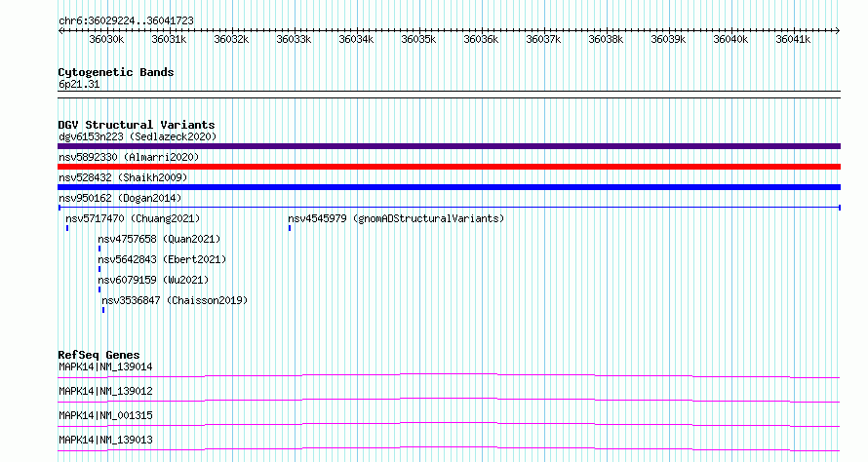Click the 36038k ruler position
This screenshot has width=868, height=462.
pyautogui.click(x=607, y=39)
